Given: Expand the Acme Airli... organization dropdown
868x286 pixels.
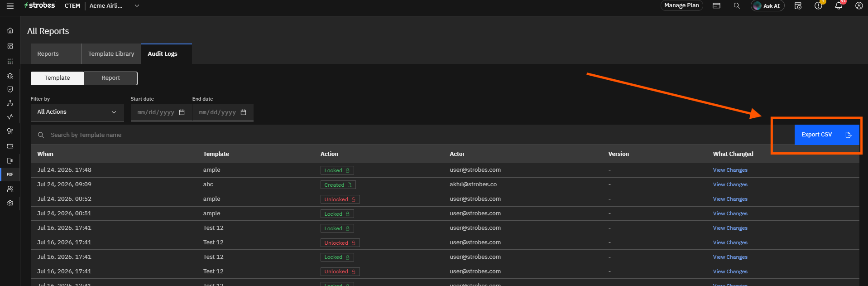Looking at the screenshot, I should point(114,6).
